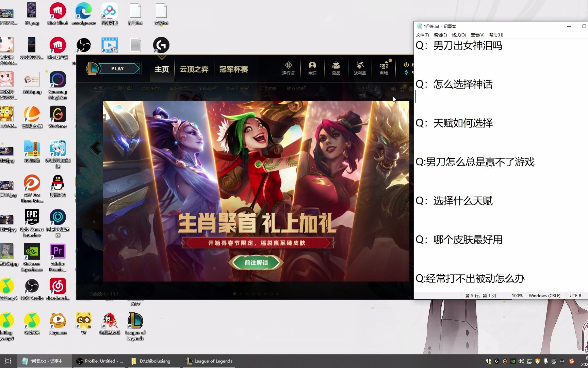Click the 网易UU加速器 desktop icon

pyautogui.click(x=58, y=223)
